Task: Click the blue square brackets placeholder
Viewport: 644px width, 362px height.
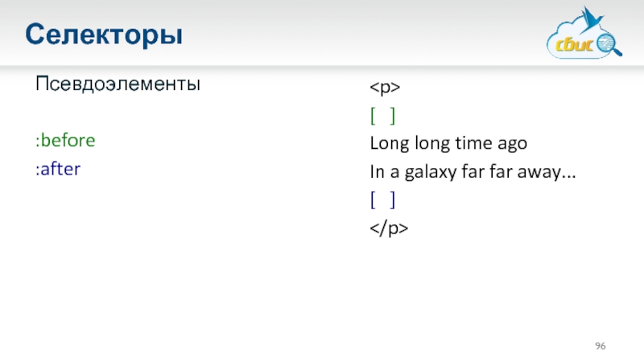Action: point(382,200)
